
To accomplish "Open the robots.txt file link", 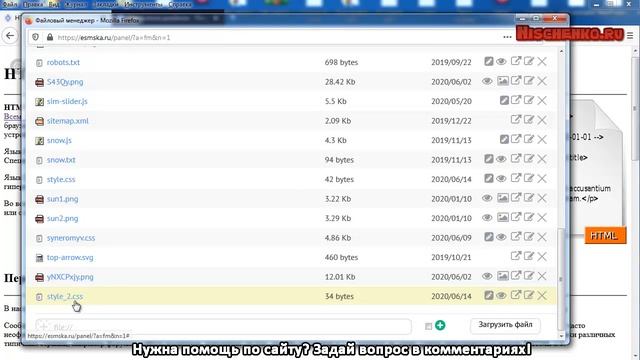I will 63,62.
